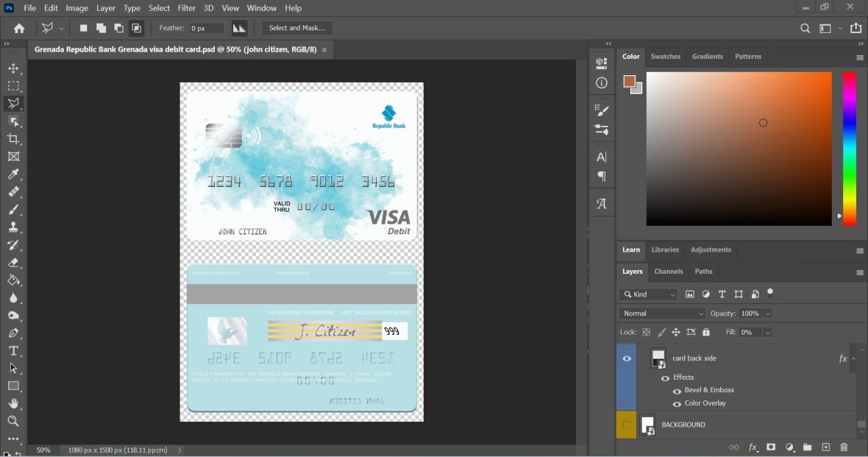Select the Horizontal Type tool
The height and width of the screenshot is (457, 868).
(13, 350)
